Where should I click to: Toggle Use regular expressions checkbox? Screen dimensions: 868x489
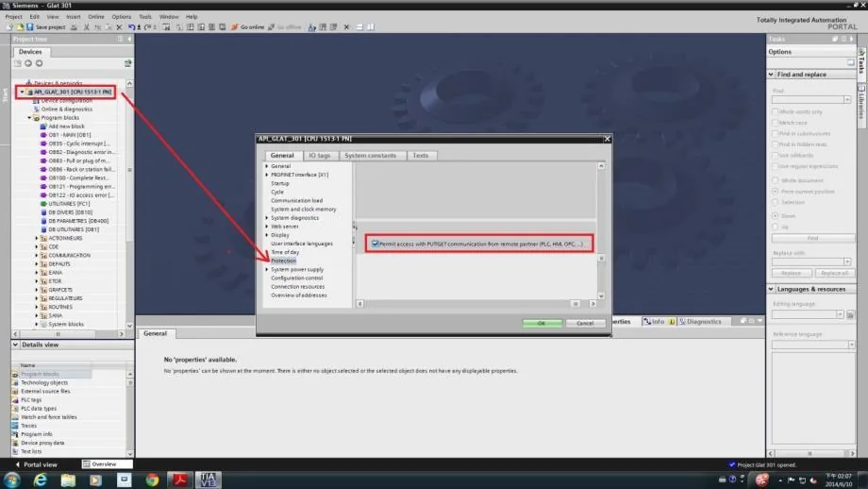click(775, 166)
